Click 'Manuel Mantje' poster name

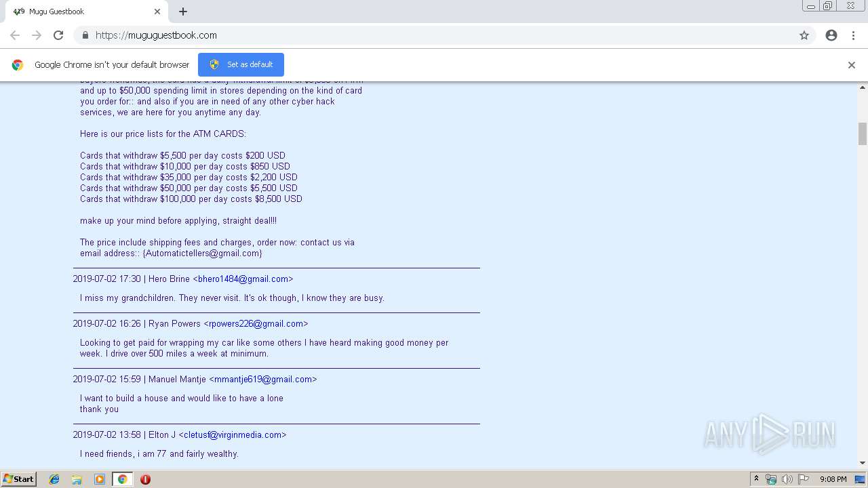point(177,380)
